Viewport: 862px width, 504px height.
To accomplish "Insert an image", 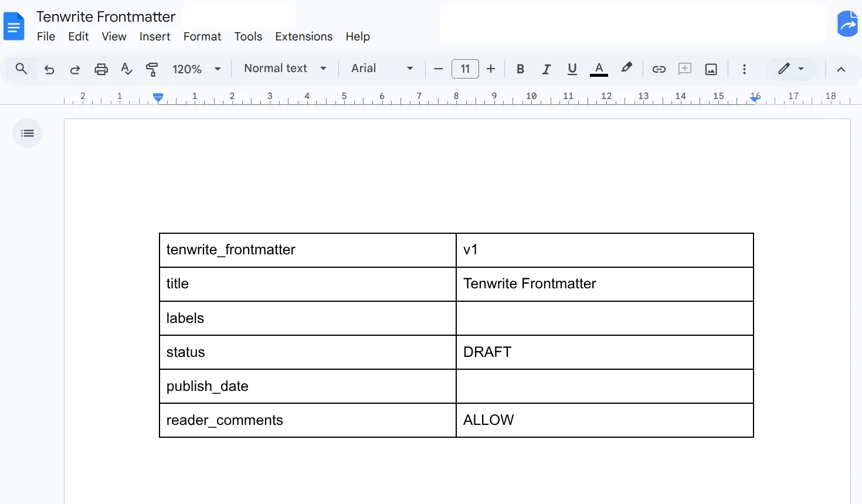I will point(711,69).
